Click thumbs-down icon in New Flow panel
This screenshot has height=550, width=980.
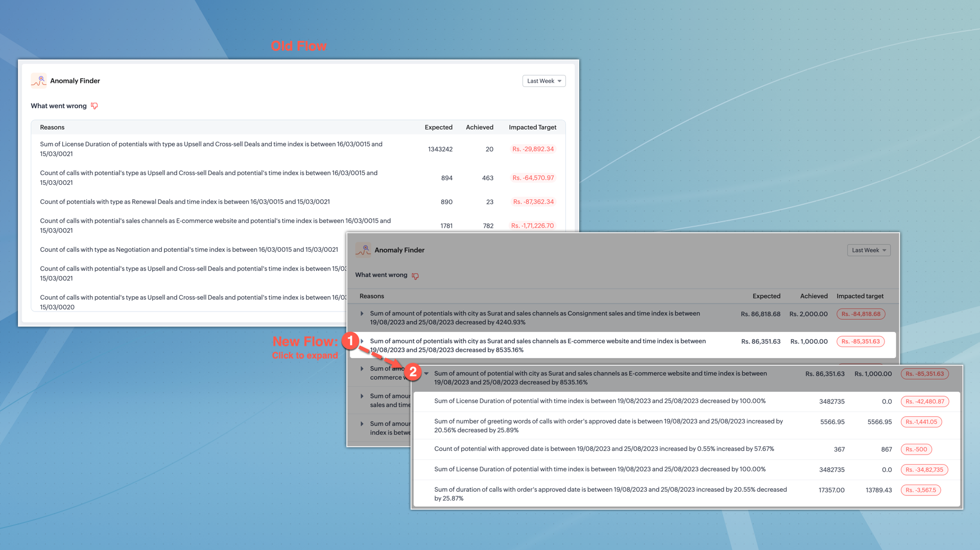coord(415,276)
